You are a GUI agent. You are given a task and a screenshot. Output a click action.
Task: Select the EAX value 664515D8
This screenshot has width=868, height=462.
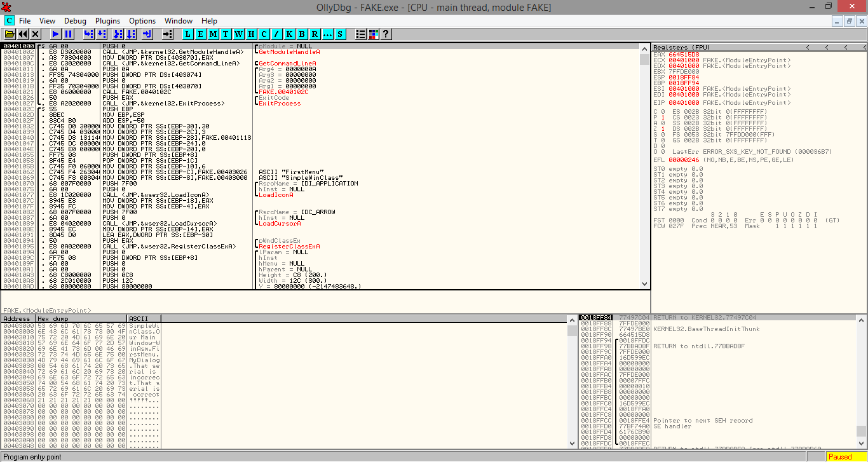tap(684, 55)
